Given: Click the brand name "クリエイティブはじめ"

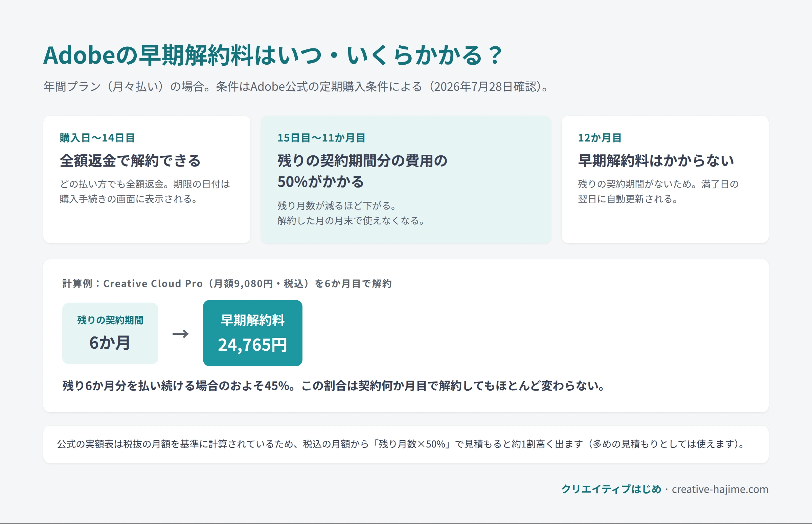Looking at the screenshot, I should 611,489.
